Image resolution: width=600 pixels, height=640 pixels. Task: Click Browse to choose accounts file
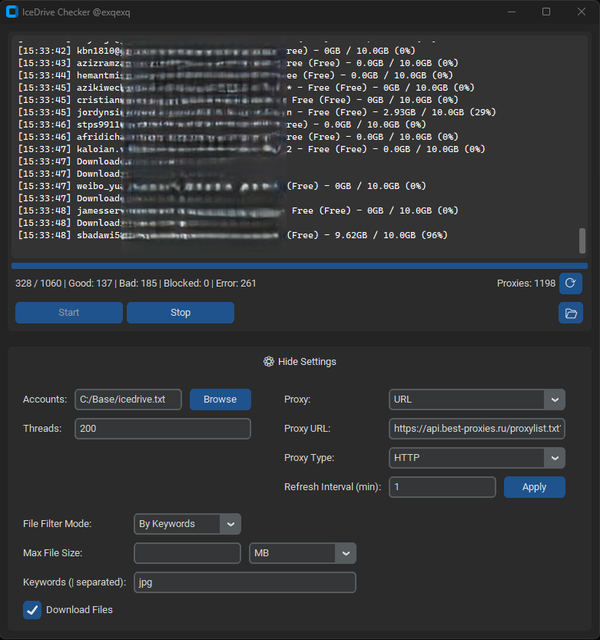220,399
